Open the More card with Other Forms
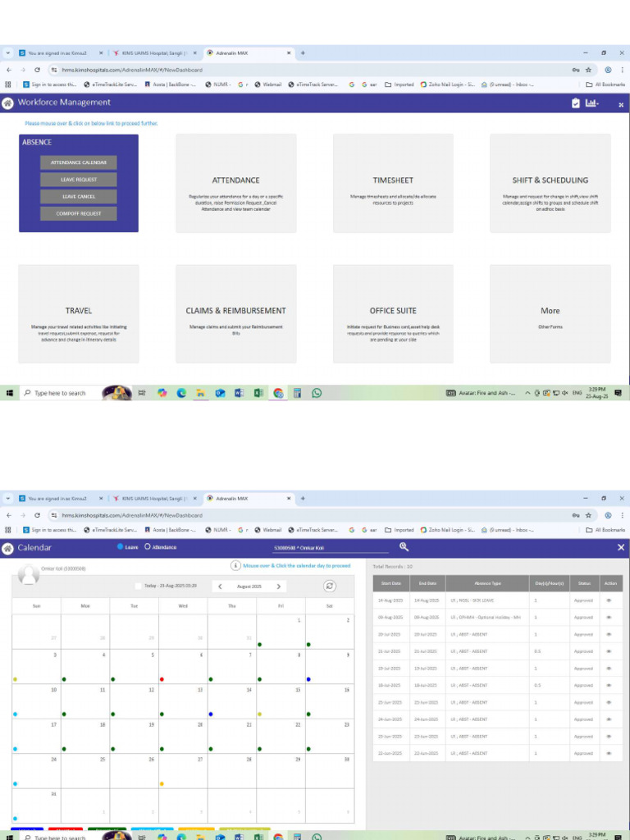 coord(550,314)
